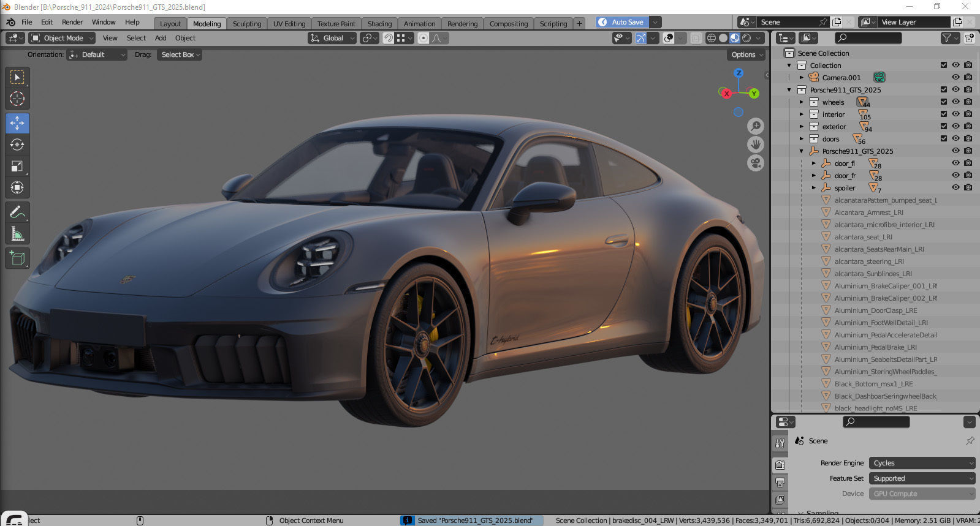Open the Render menu

72,22
